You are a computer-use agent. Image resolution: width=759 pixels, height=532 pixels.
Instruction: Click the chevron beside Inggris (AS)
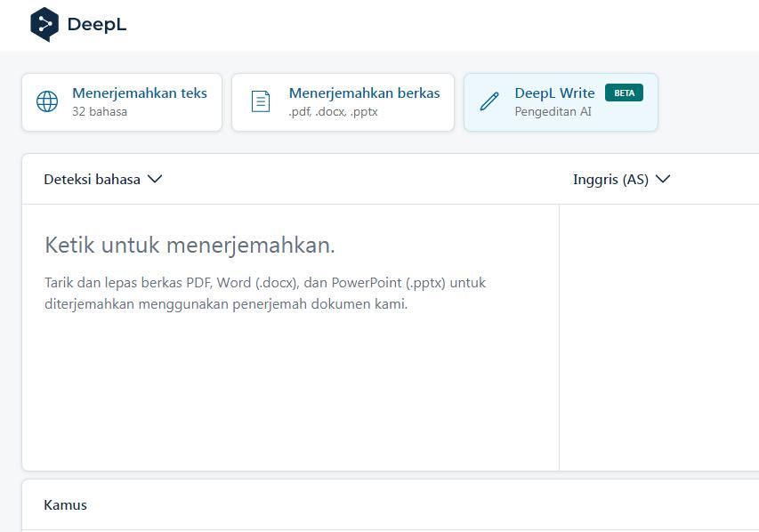(663, 179)
